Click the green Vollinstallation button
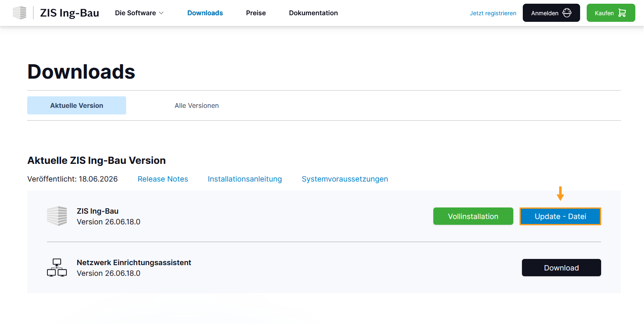Screen dimensions: 644x324 click(473, 216)
